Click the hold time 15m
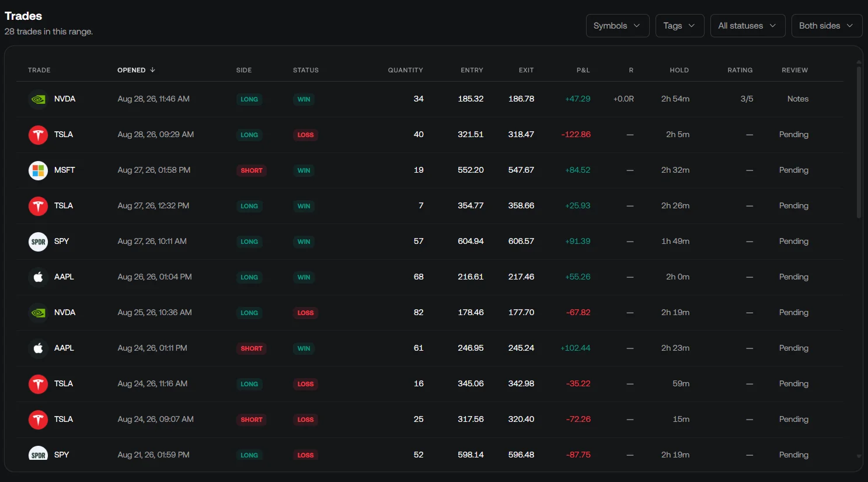This screenshot has width=868, height=482. [681, 420]
